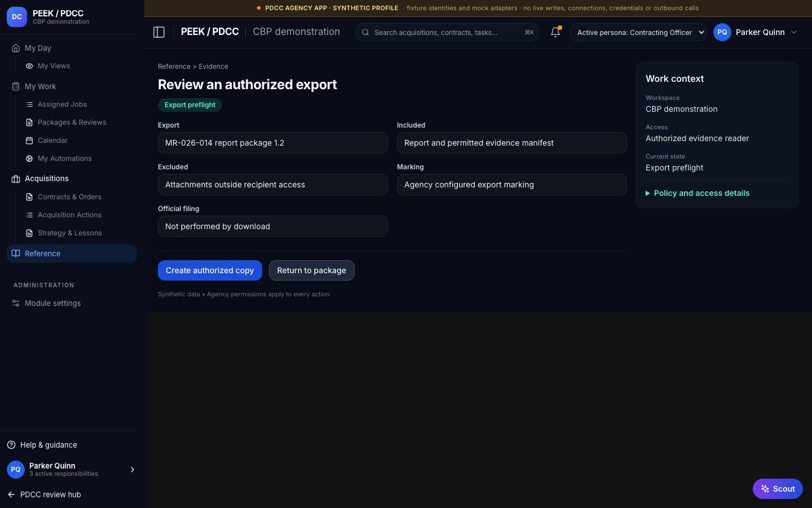Image resolution: width=812 pixels, height=508 pixels.
Task: Click the Excluded field 'Attachments outside recipient access'
Action: (x=273, y=185)
